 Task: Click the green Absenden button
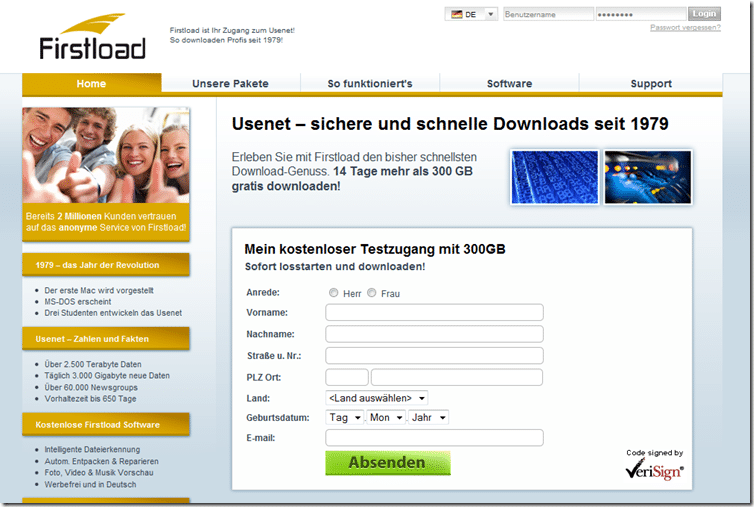click(388, 463)
